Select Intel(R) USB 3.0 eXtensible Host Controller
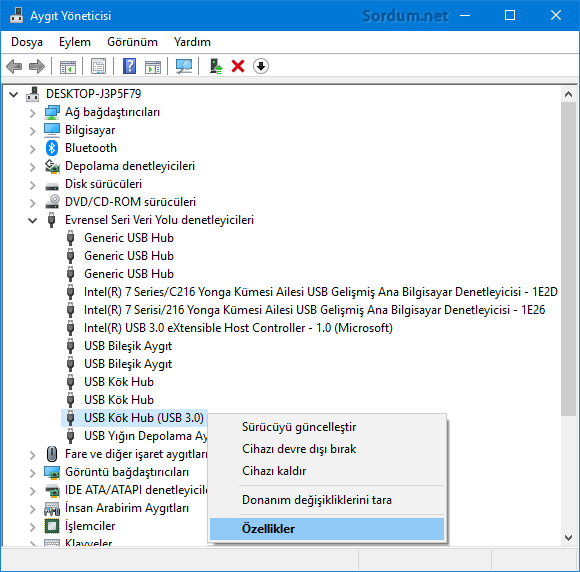Screen dimensions: 580x572 click(238, 328)
